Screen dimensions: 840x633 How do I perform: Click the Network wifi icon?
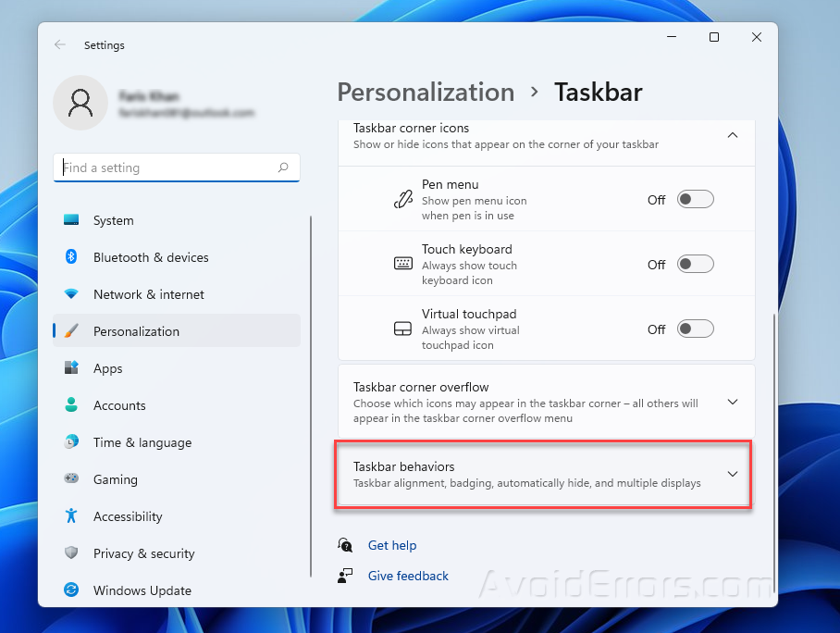[x=71, y=293]
